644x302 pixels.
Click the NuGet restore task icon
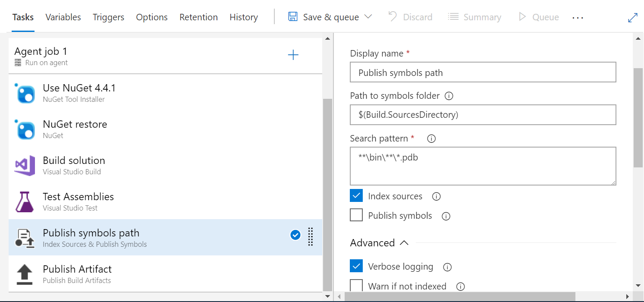pos(25,129)
